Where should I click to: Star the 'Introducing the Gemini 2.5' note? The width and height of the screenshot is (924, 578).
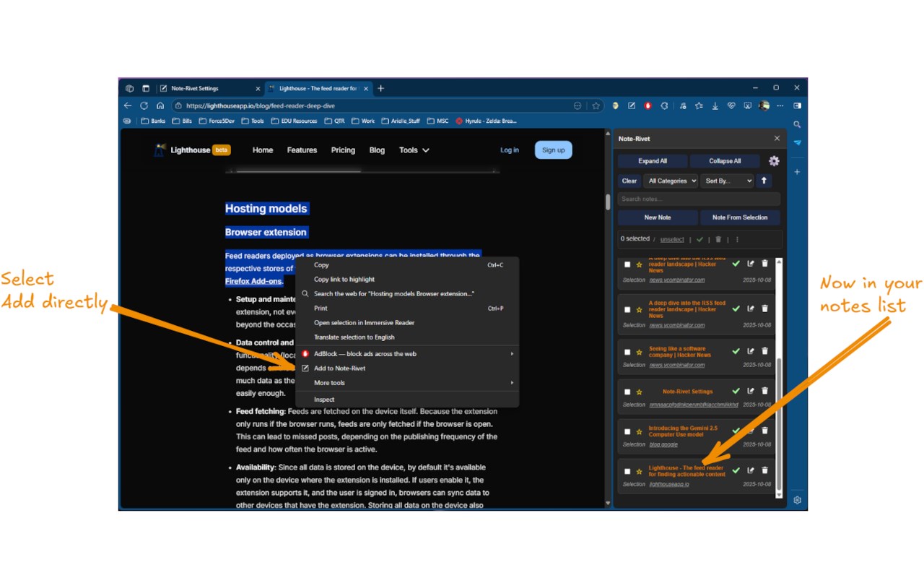coord(639,431)
